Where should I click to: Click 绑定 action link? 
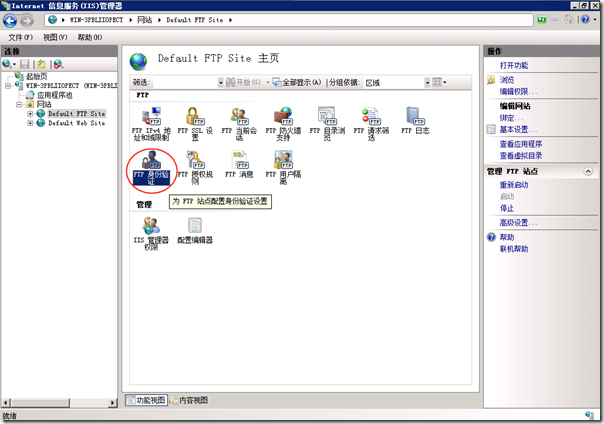pos(511,118)
